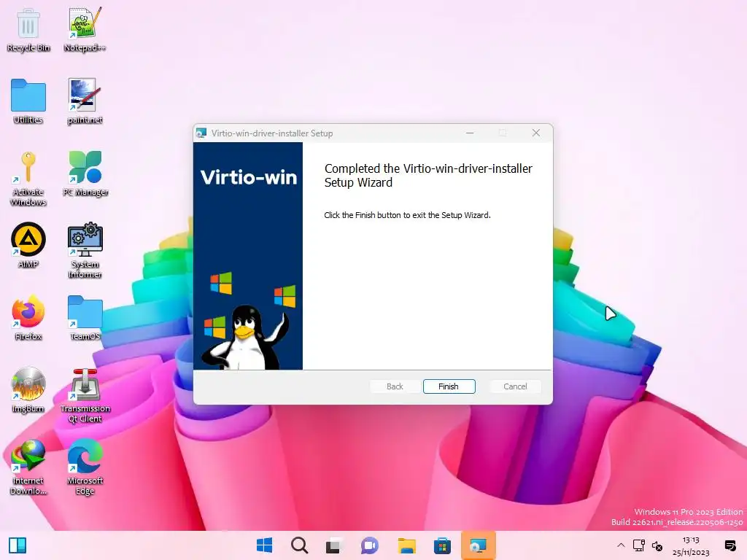
Task: Select the paint.net desktop shortcut
Action: [85, 102]
